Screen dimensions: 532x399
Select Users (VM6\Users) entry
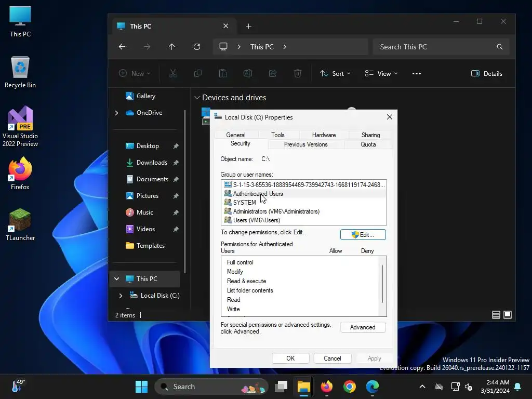tap(303, 220)
